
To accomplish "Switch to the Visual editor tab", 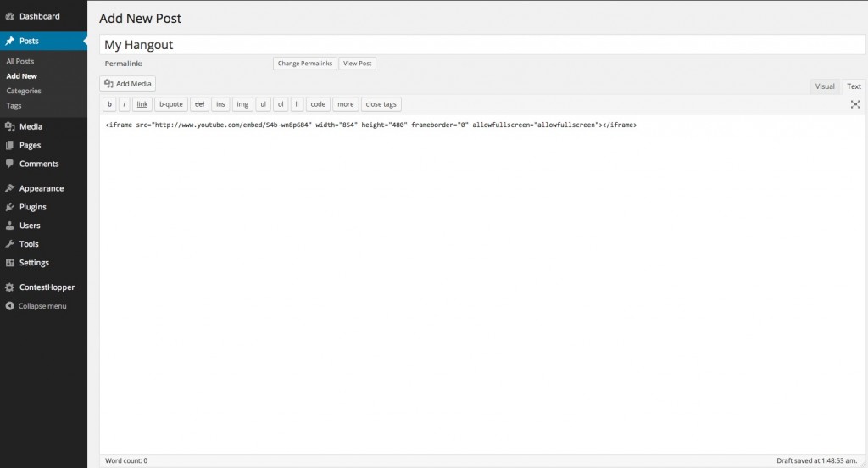I will click(x=825, y=86).
